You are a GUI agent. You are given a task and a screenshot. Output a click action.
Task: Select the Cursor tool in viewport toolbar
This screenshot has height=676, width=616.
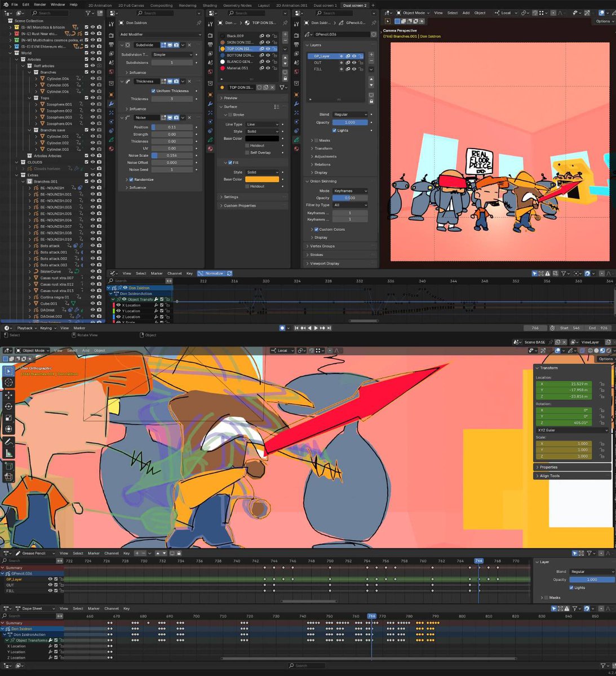(8, 383)
